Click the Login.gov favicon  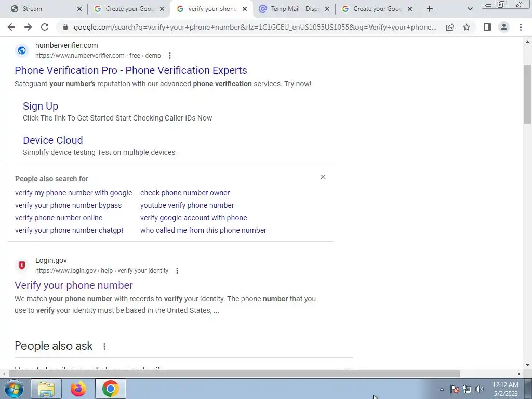[22, 265]
